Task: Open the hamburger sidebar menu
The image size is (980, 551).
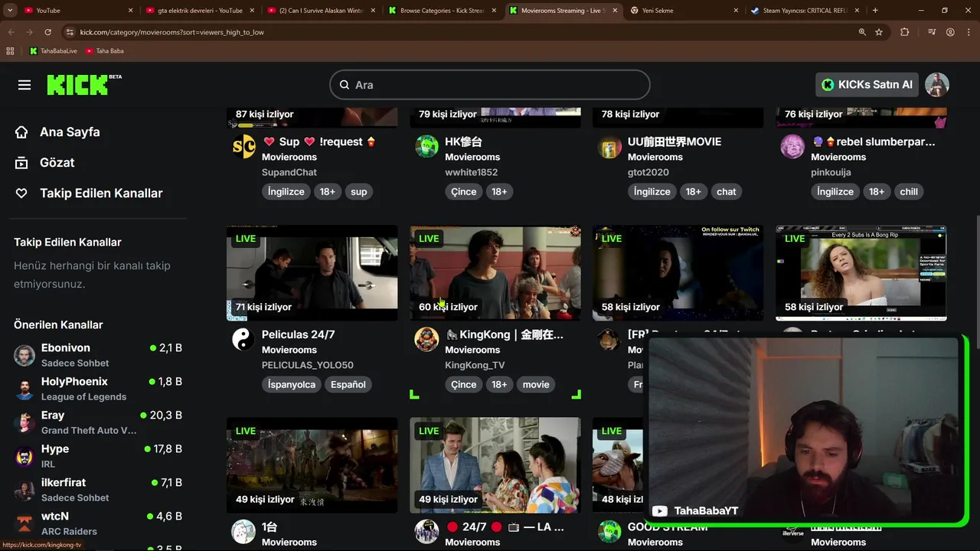Action: [x=24, y=85]
